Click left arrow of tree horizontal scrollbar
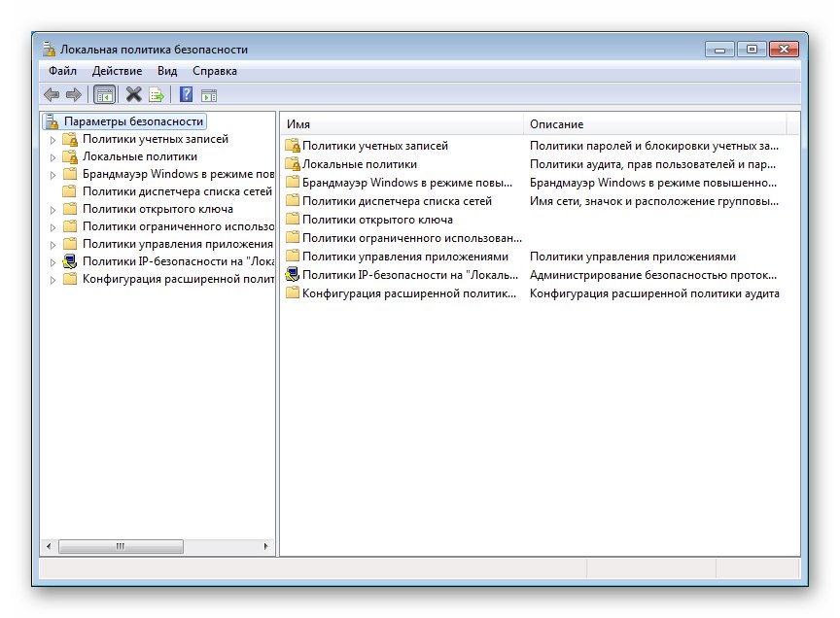The height and width of the screenshot is (618, 840). coord(49,546)
